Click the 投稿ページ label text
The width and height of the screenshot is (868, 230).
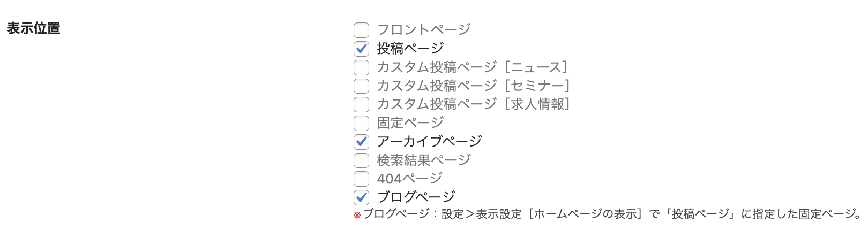point(410,48)
